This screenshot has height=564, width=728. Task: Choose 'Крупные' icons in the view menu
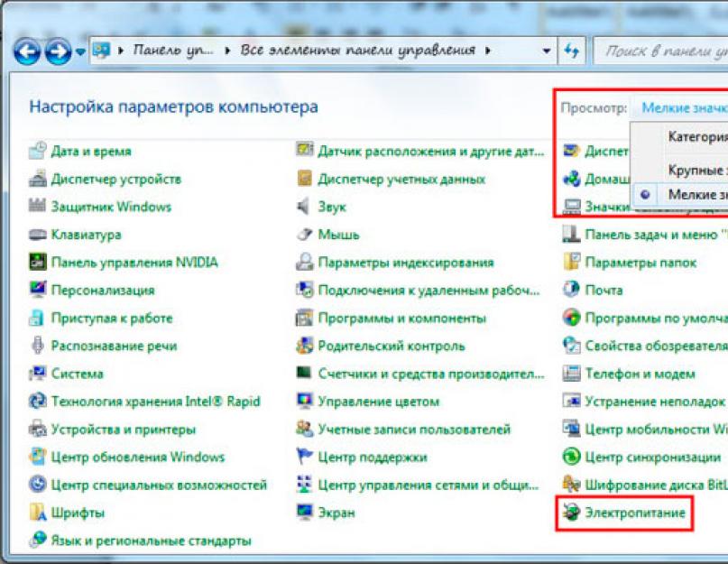697,170
